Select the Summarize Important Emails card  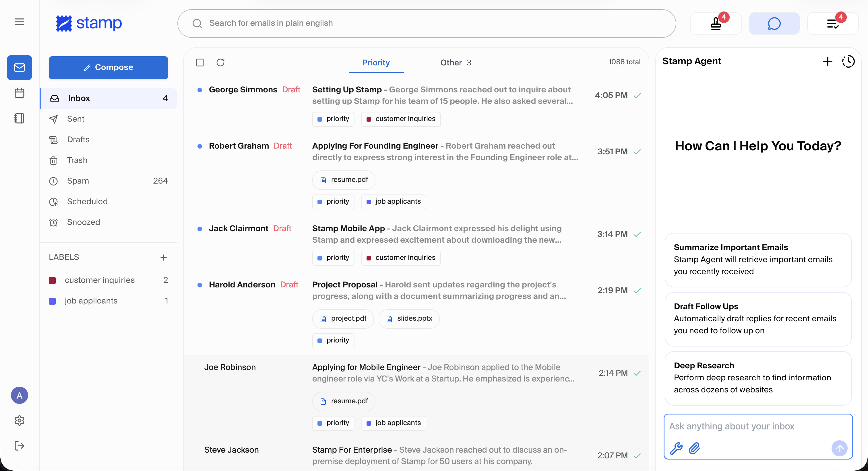point(757,260)
